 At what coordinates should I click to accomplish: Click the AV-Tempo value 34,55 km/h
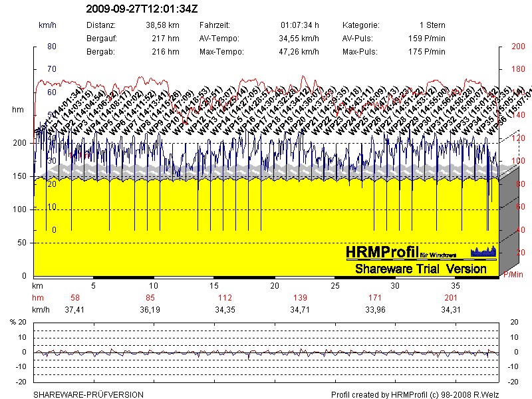point(299,38)
